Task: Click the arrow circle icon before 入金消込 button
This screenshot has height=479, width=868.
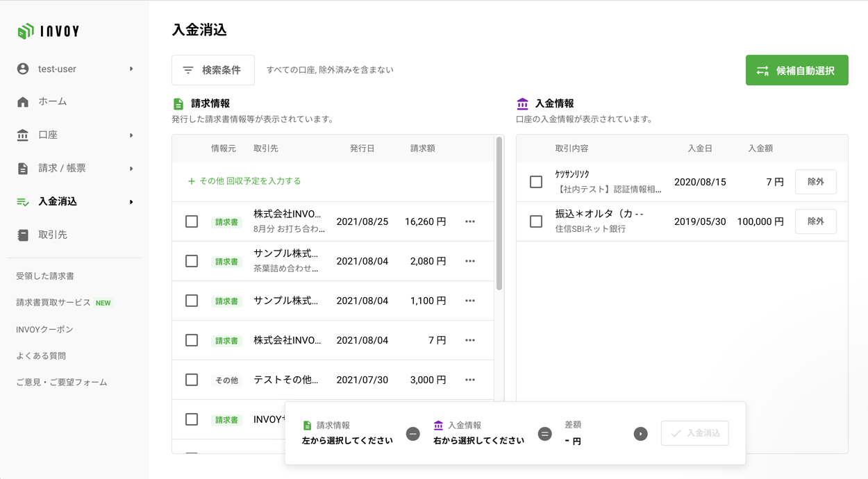Action: pyautogui.click(x=641, y=434)
